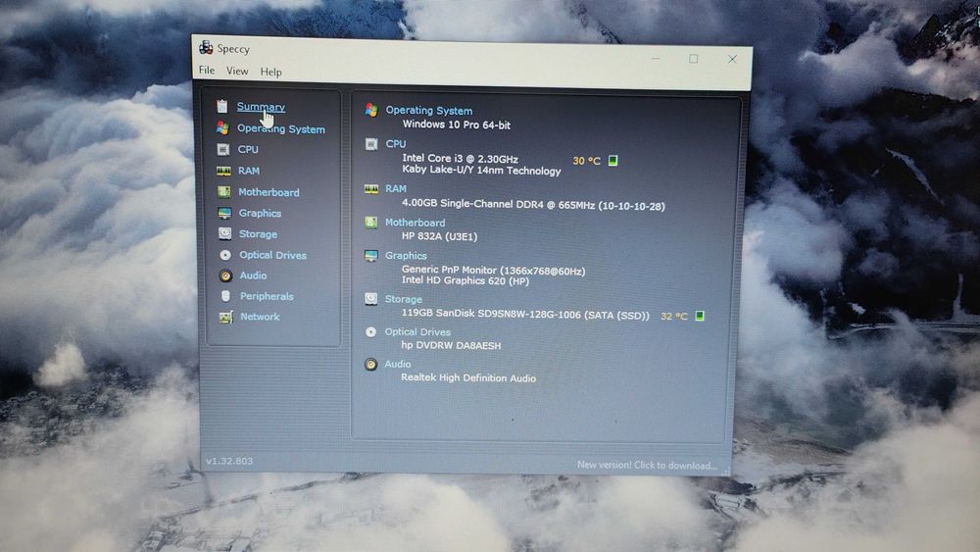Click the CPU temperature 30 °C reading
The height and width of the screenshot is (552, 980).
point(586,162)
